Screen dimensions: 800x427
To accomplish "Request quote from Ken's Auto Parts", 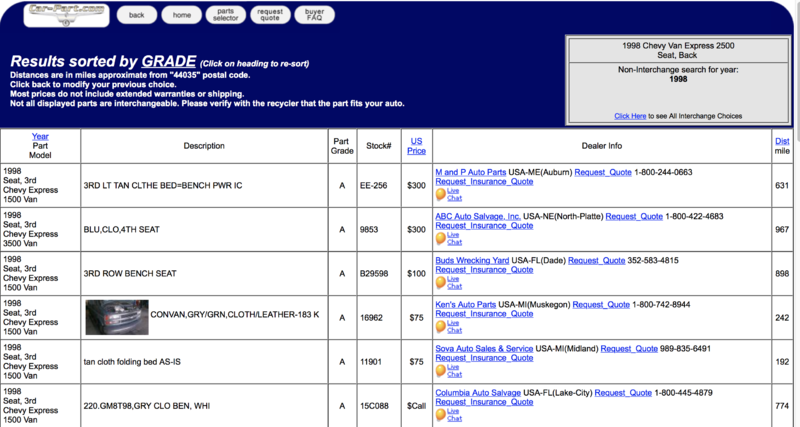I will pos(601,305).
